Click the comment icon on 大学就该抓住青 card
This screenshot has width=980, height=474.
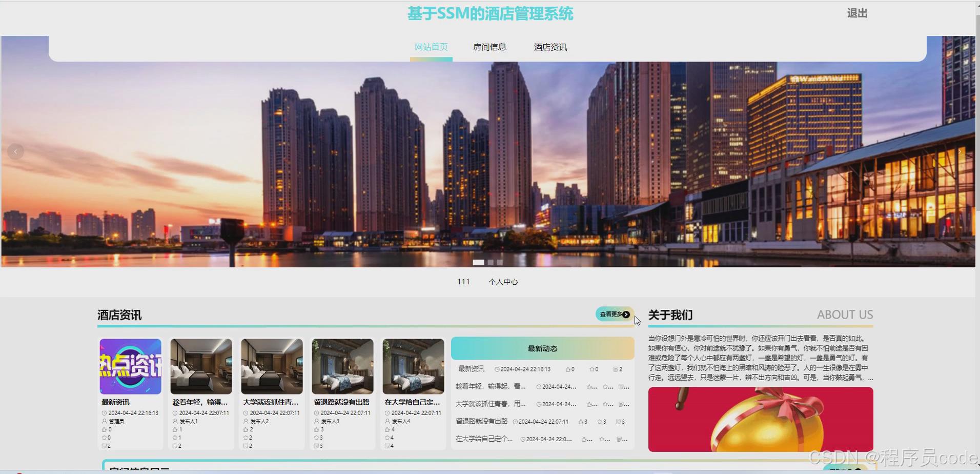click(x=246, y=446)
